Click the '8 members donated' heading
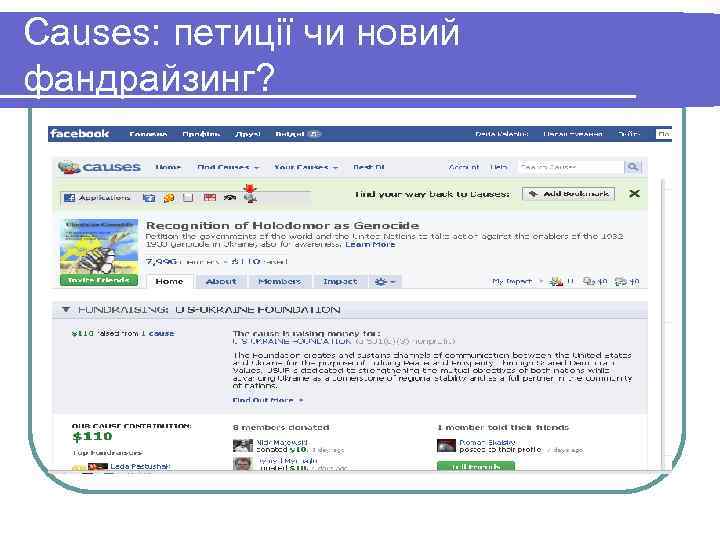This screenshot has width=720, height=540. click(281, 428)
